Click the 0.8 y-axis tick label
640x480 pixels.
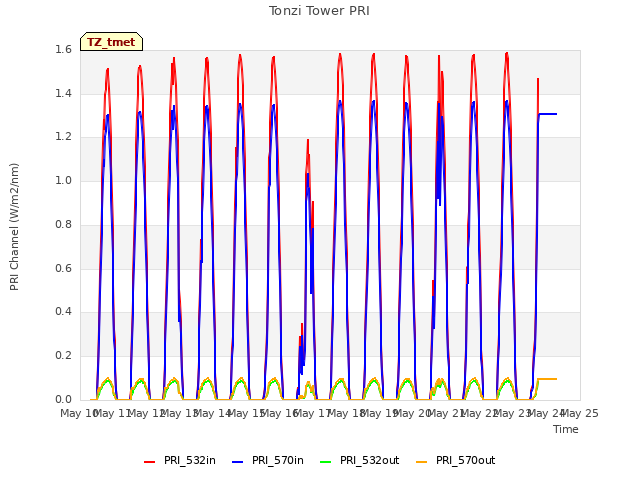point(63,224)
